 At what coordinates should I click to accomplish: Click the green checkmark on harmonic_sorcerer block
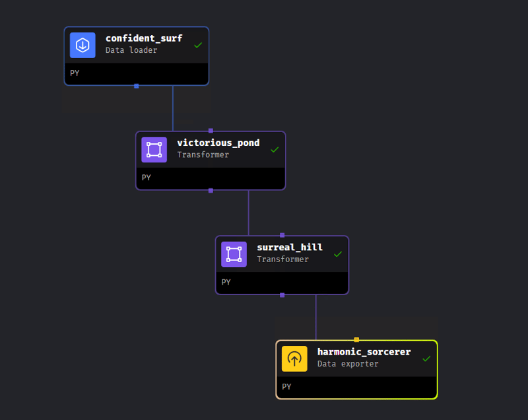pyautogui.click(x=426, y=359)
